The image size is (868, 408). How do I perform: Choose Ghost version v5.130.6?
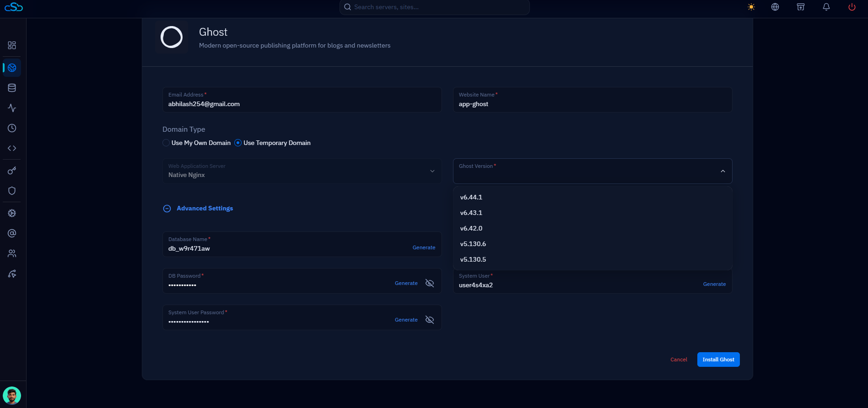593,244
